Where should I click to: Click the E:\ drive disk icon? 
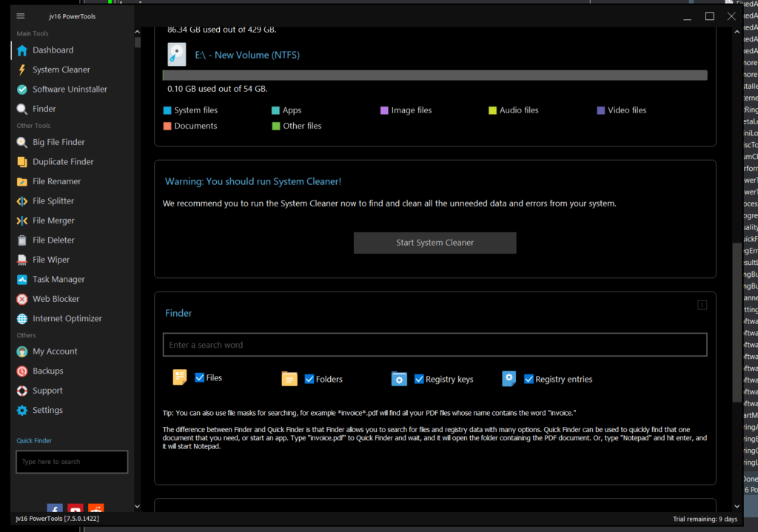176,55
